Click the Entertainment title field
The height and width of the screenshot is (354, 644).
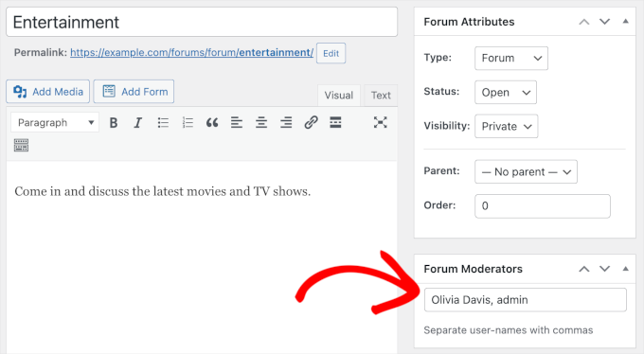(202, 22)
